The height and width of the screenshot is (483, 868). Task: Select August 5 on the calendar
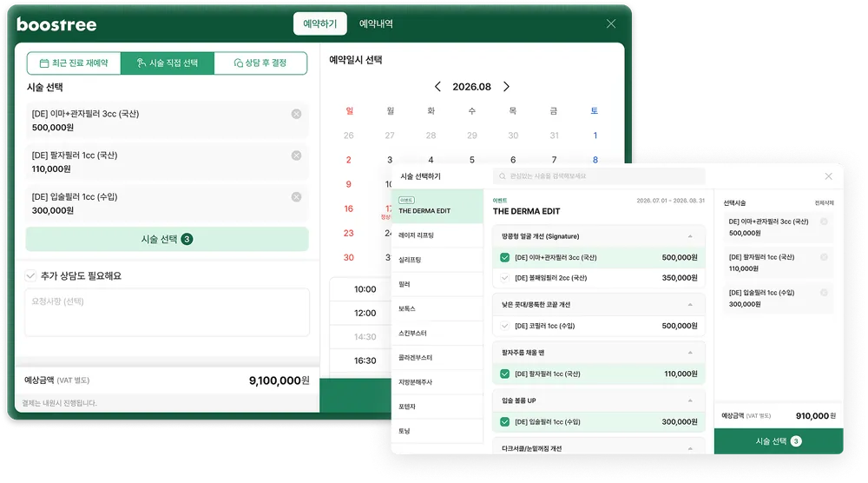click(x=471, y=160)
